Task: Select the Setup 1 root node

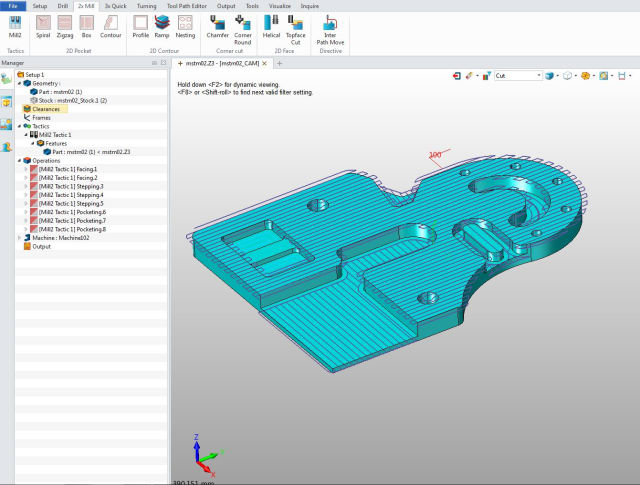Action: (x=31, y=75)
